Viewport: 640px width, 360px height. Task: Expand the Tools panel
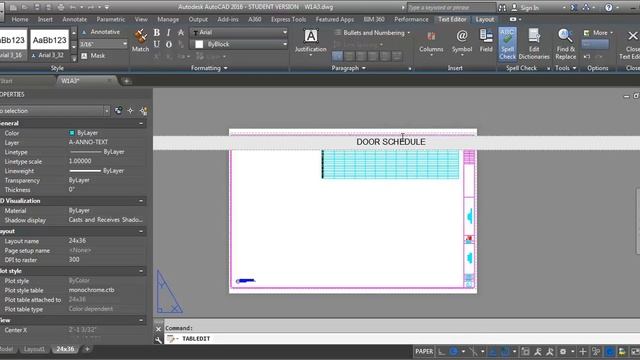(566, 68)
